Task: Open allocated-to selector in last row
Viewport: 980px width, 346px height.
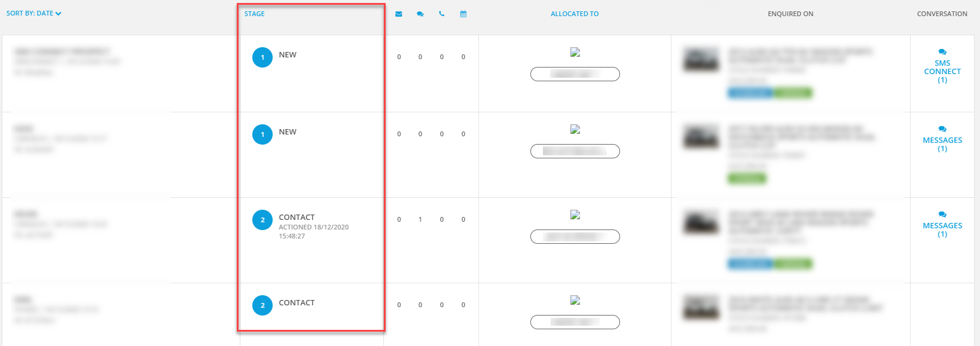Action: click(575, 322)
